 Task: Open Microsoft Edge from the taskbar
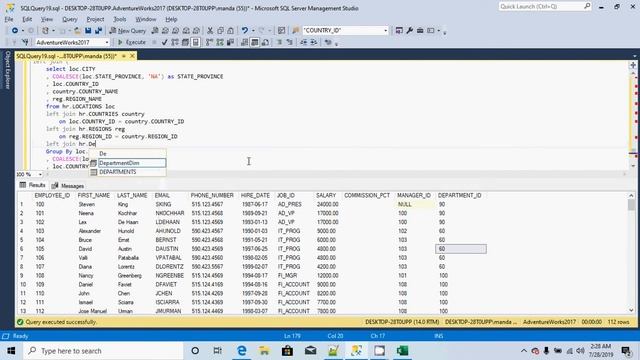point(242,351)
